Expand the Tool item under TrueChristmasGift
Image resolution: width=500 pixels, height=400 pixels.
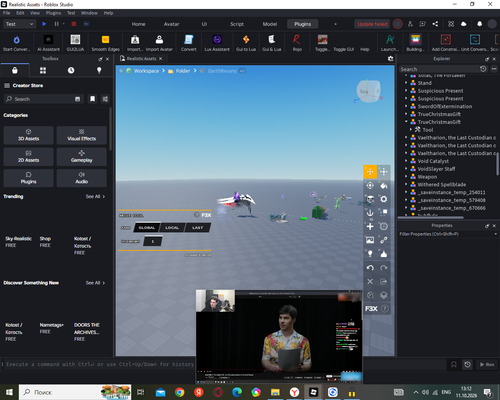pyautogui.click(x=411, y=130)
